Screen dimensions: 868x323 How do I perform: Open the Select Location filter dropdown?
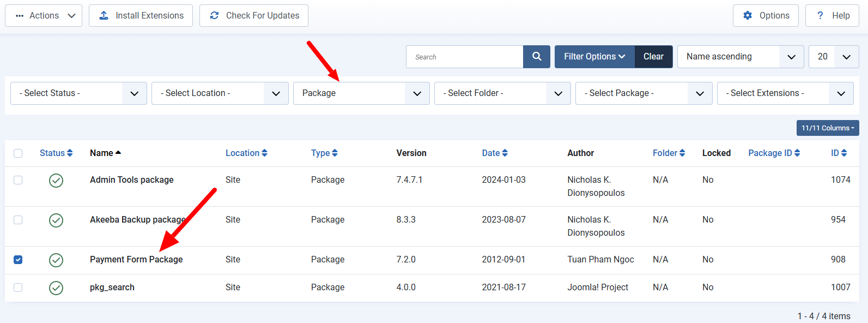point(220,93)
